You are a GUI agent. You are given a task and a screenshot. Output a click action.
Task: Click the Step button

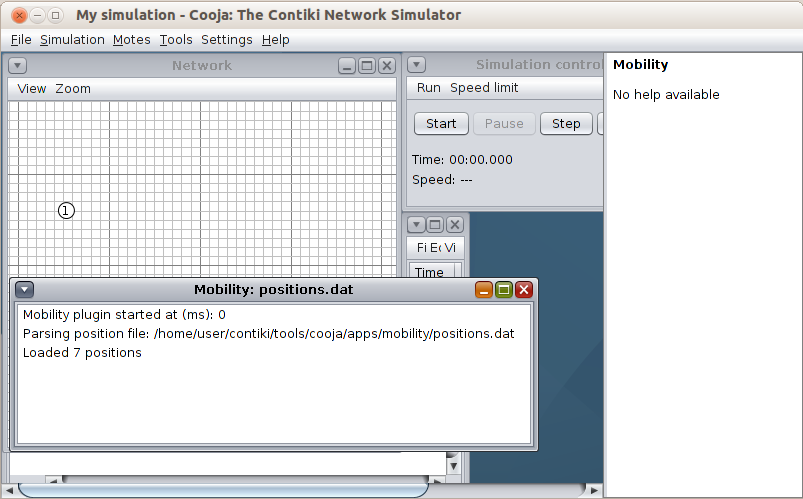point(566,124)
